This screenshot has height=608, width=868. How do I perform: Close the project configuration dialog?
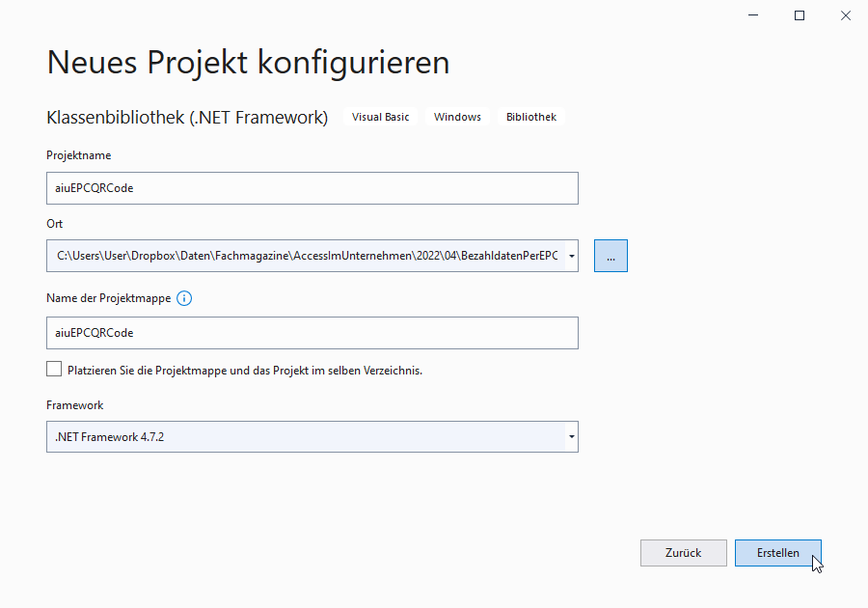pyautogui.click(x=846, y=14)
